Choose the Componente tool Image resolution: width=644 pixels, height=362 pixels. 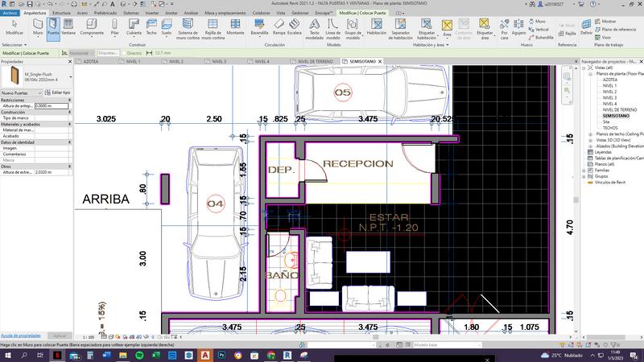(92, 27)
